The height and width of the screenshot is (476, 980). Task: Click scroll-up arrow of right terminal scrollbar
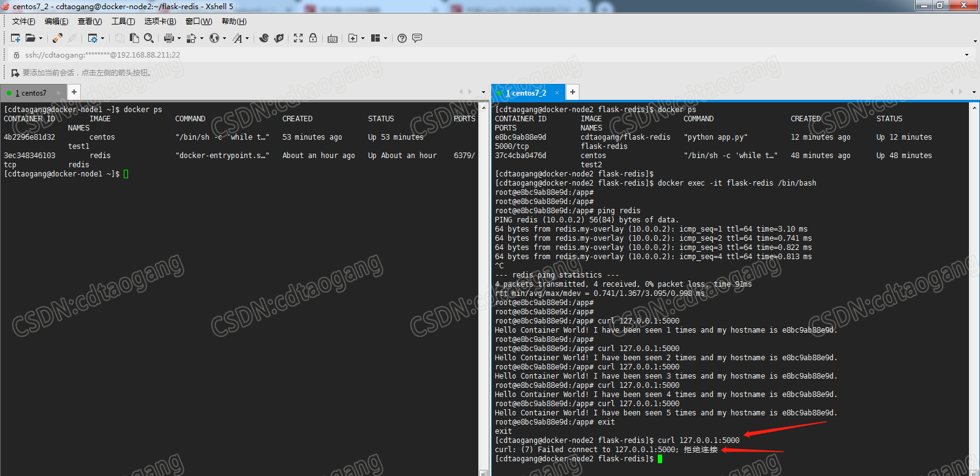974,107
